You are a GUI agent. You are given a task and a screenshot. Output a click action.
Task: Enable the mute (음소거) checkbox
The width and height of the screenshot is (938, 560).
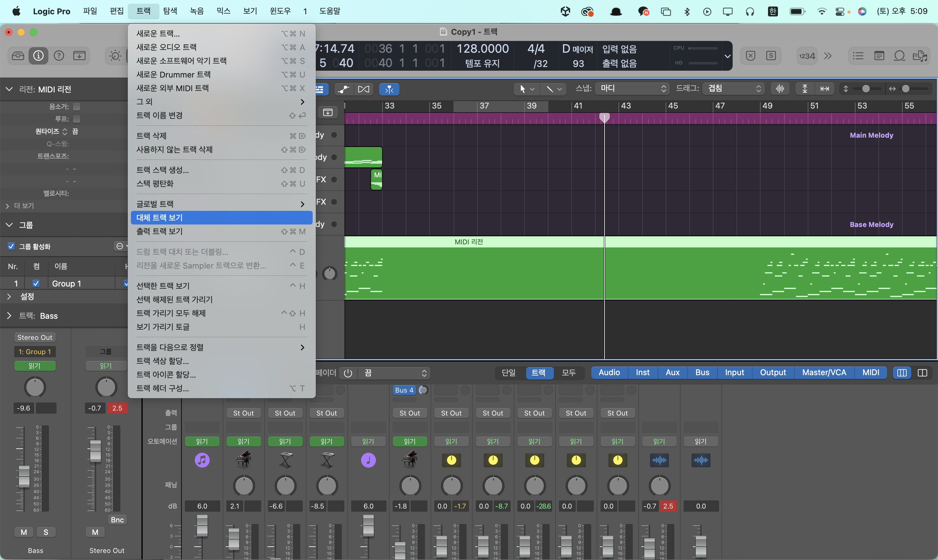(x=77, y=107)
